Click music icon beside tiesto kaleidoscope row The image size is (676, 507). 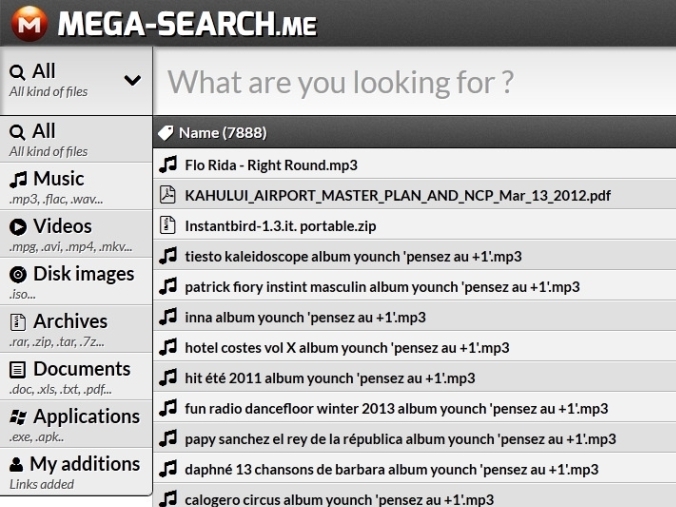click(x=168, y=256)
